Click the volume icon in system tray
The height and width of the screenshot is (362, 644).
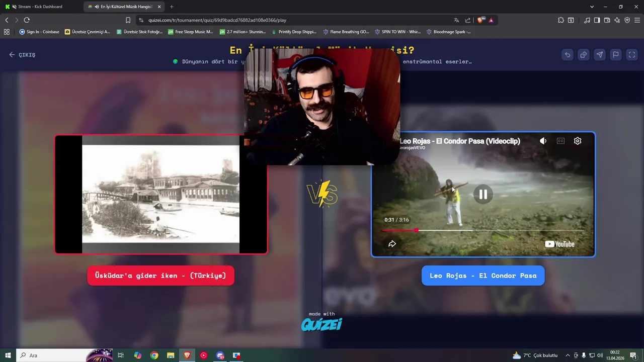click(600, 355)
